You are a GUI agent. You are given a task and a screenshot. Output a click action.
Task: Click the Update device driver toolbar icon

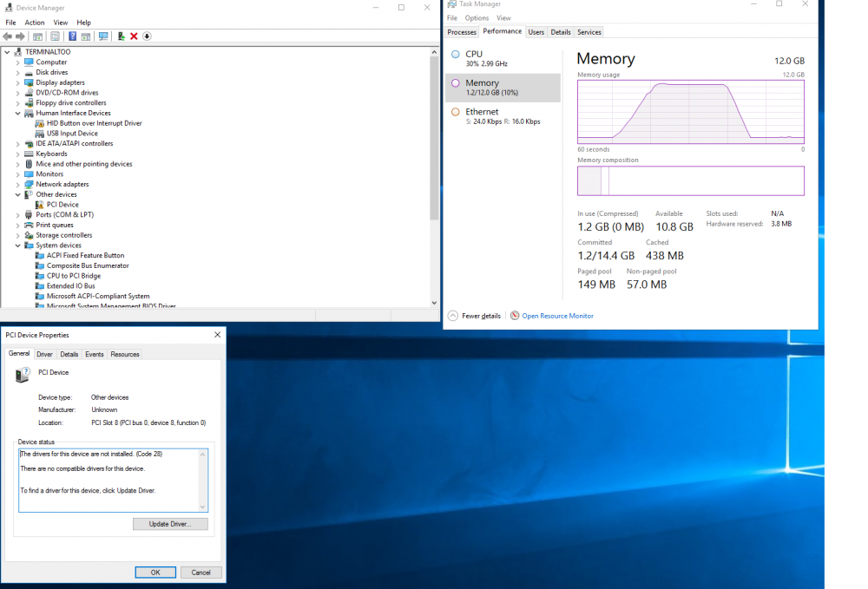click(x=121, y=36)
